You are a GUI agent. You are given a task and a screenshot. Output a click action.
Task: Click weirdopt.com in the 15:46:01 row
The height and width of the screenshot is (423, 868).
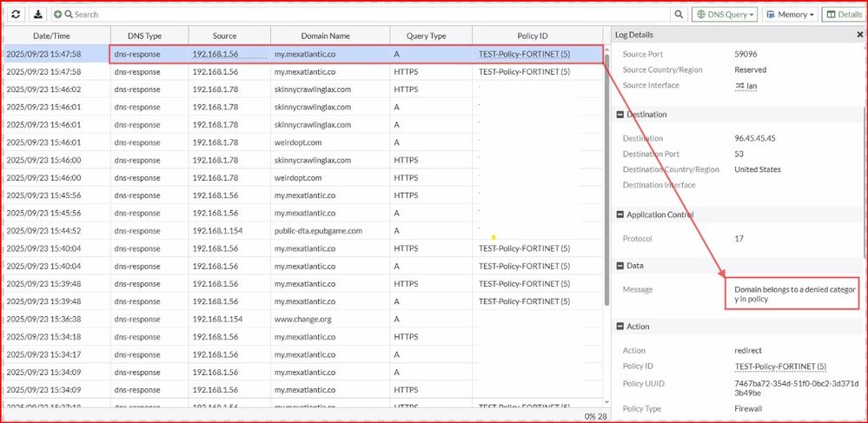pos(298,142)
